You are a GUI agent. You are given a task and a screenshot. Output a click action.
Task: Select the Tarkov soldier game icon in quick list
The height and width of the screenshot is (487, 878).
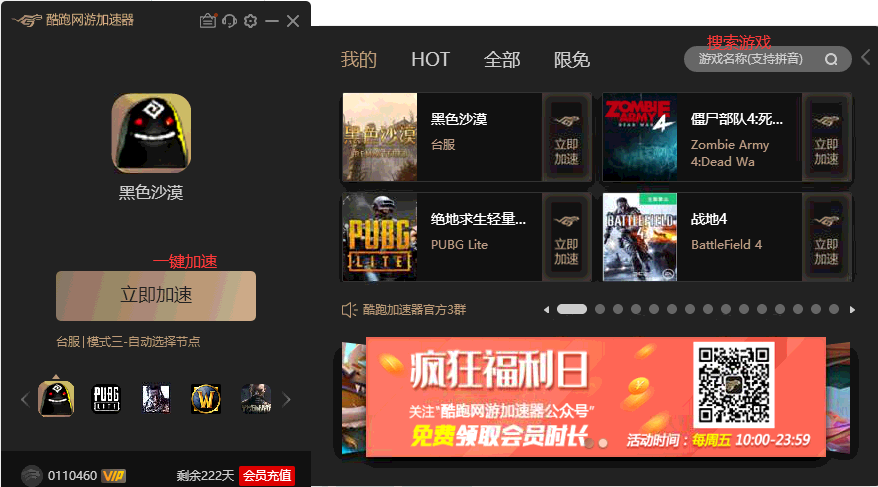coord(256,399)
